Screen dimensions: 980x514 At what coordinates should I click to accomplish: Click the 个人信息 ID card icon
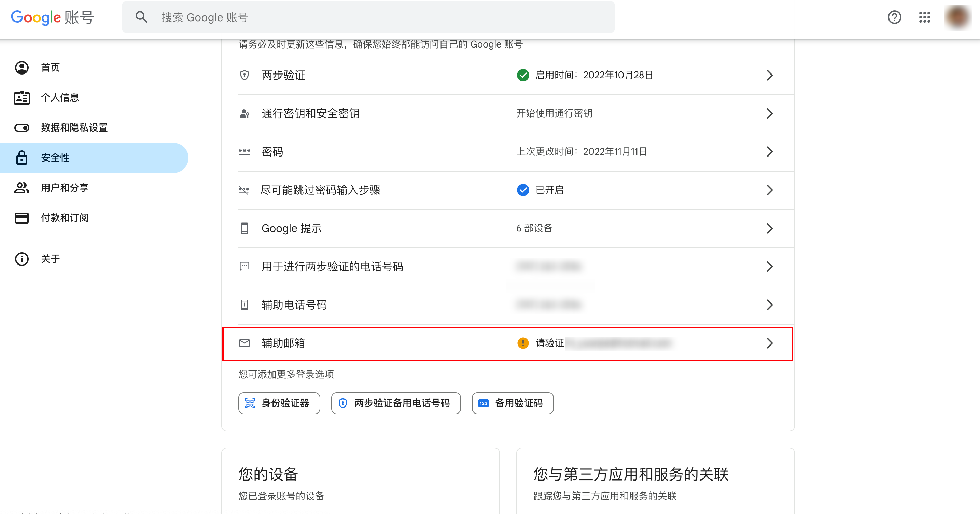(x=22, y=97)
